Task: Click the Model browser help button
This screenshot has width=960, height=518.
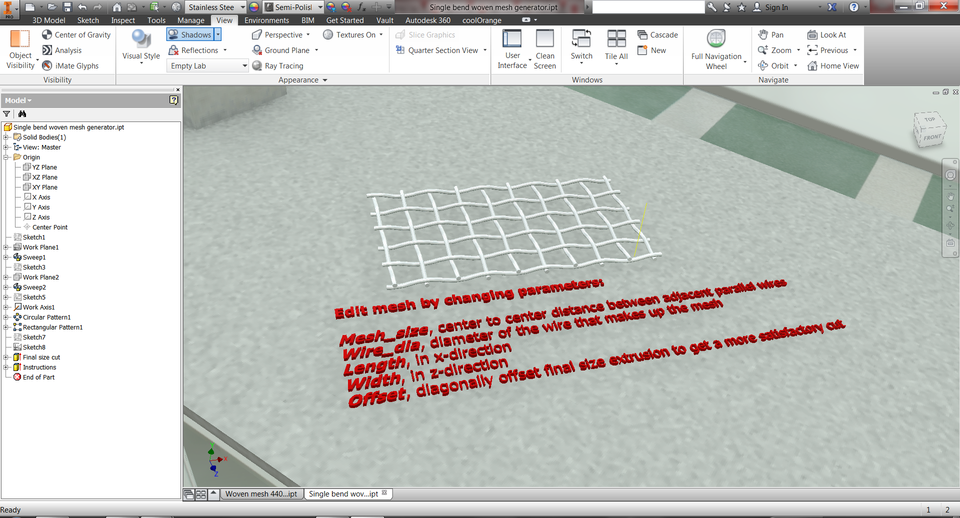Action: tap(174, 100)
